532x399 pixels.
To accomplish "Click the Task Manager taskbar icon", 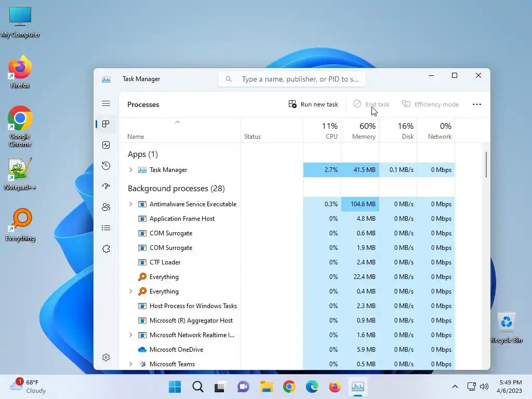I will coord(357,387).
